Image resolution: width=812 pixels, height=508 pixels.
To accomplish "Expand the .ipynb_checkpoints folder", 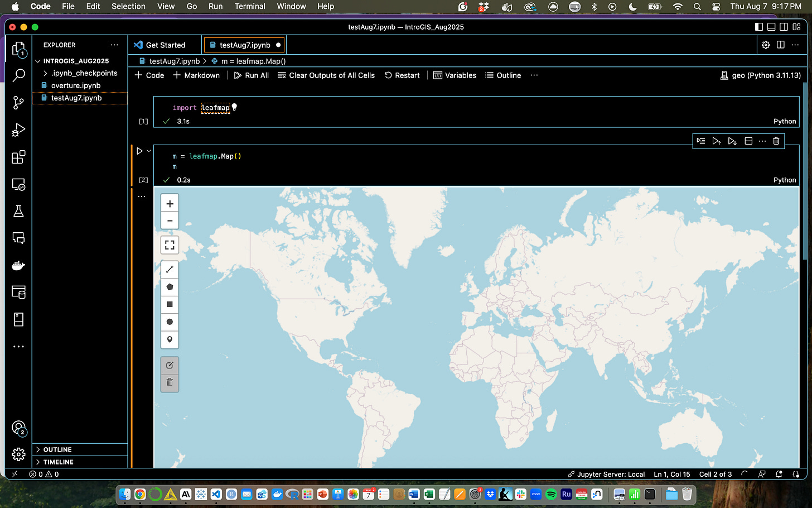I will point(80,73).
